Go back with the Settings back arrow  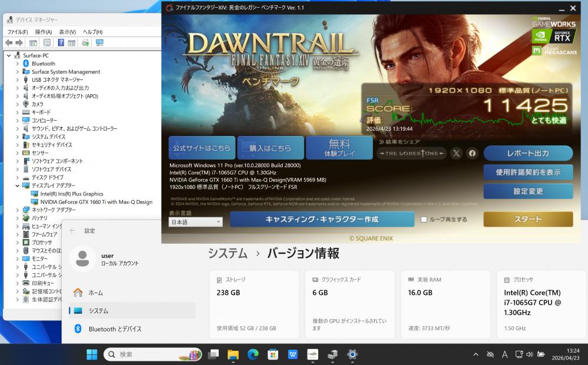(72, 231)
